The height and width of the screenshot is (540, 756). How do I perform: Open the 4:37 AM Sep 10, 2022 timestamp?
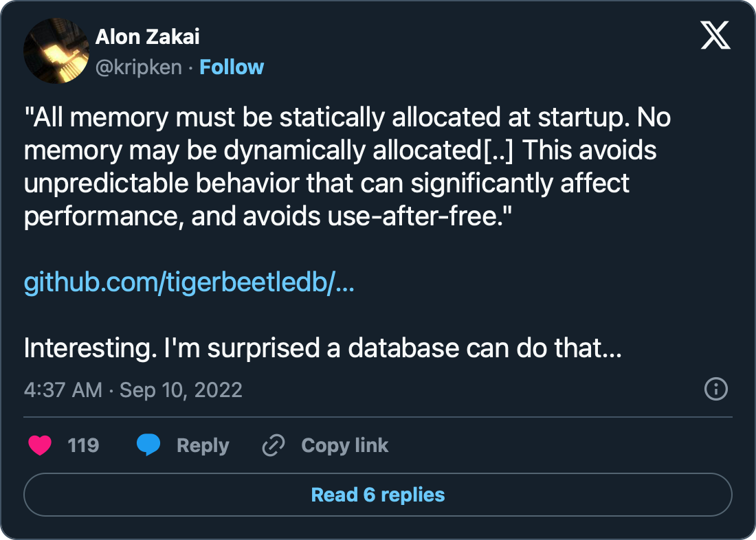(x=133, y=390)
